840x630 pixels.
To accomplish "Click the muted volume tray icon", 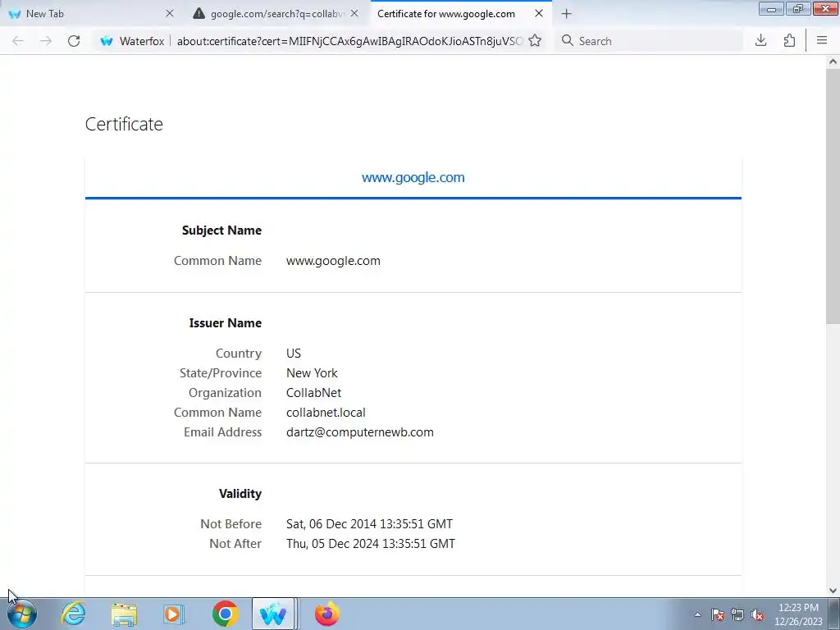I will [x=757, y=614].
